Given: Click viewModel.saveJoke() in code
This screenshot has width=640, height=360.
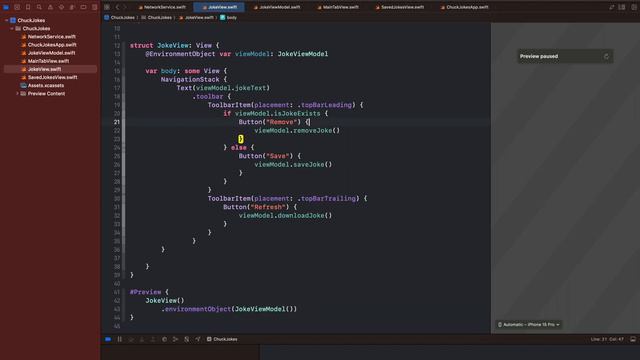Looking at the screenshot, I should (293, 164).
